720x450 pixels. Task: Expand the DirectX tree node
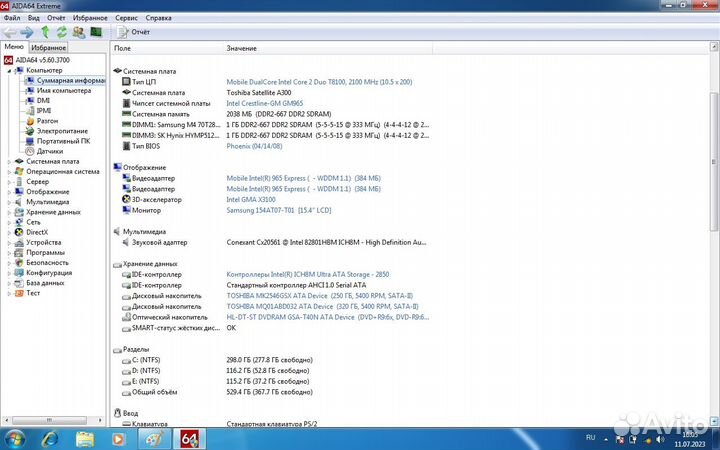[x=9, y=232]
